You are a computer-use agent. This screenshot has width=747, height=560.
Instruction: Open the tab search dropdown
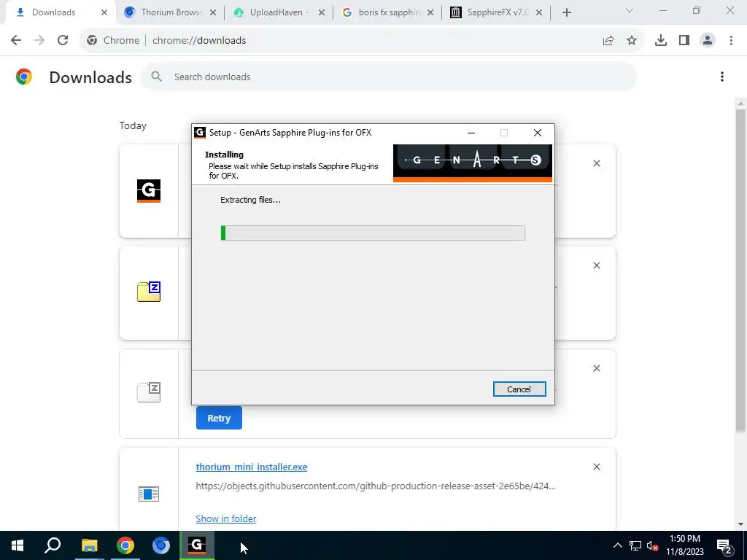coord(630,10)
